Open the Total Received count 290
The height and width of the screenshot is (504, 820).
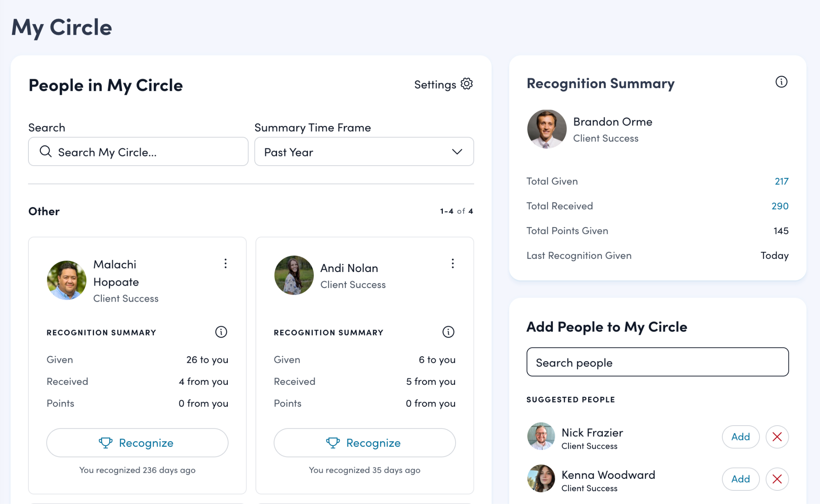click(780, 206)
